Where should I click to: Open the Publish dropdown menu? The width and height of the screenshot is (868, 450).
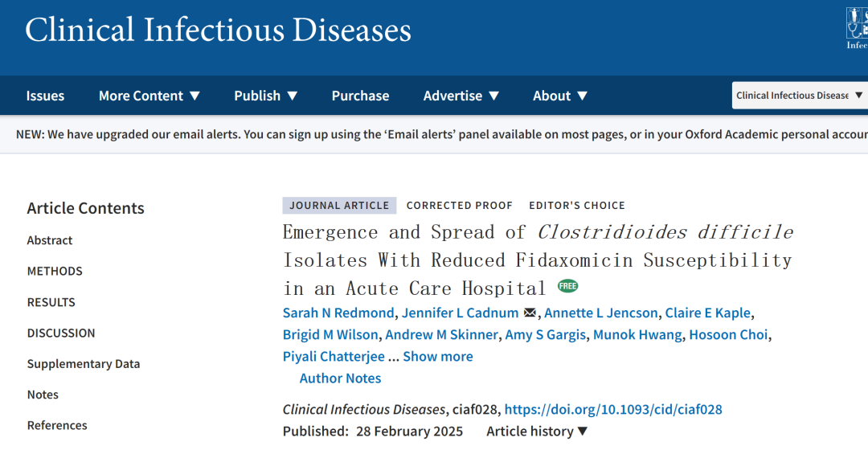pyautogui.click(x=266, y=96)
